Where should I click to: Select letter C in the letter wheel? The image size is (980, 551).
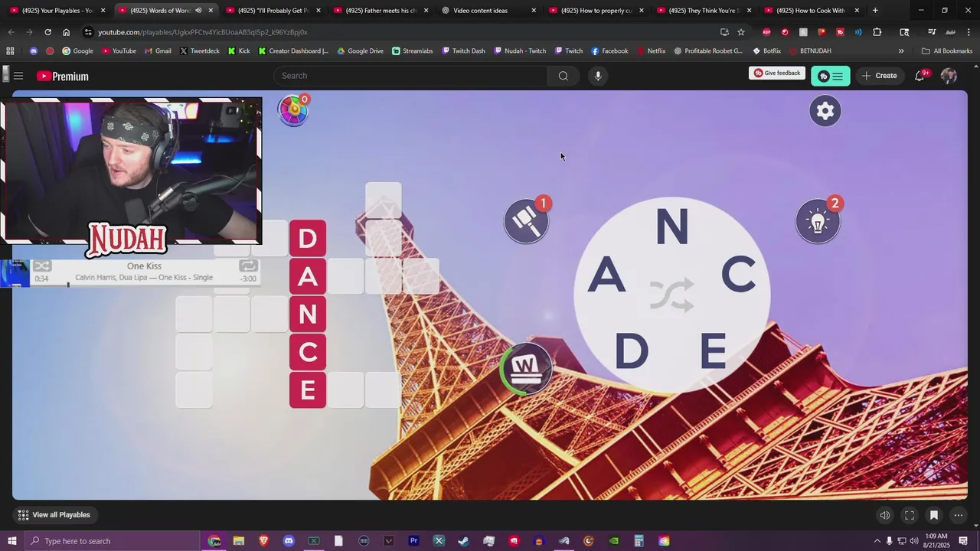point(738,275)
